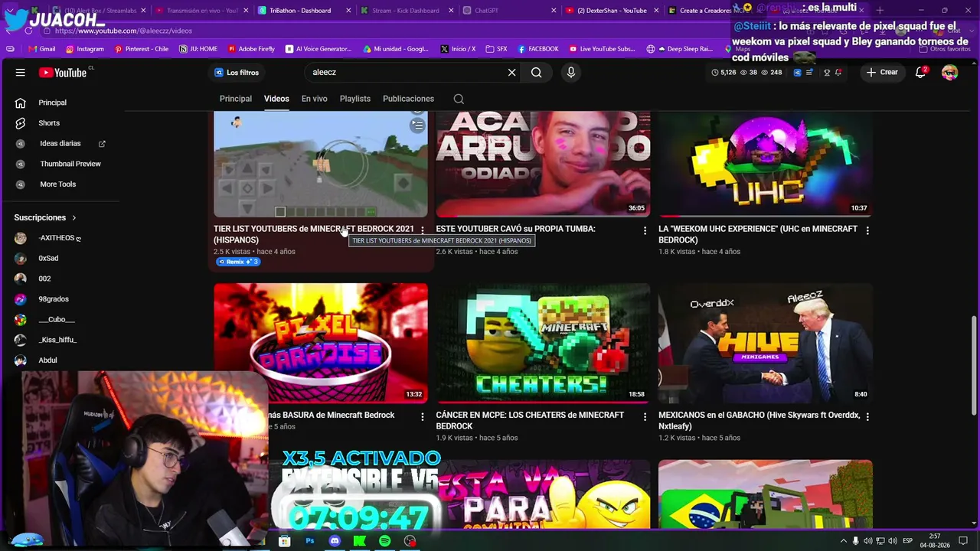Open the account avatar menu
980x551 pixels.
click(x=949, y=73)
